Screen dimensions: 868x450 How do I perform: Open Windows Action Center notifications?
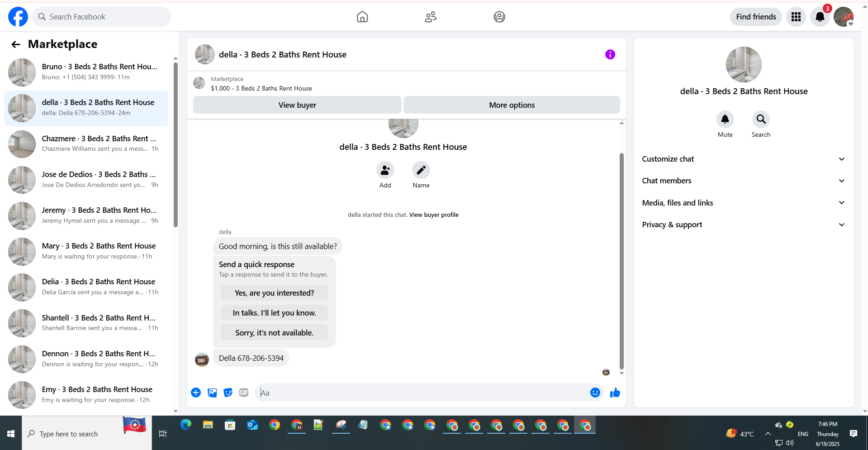point(854,434)
